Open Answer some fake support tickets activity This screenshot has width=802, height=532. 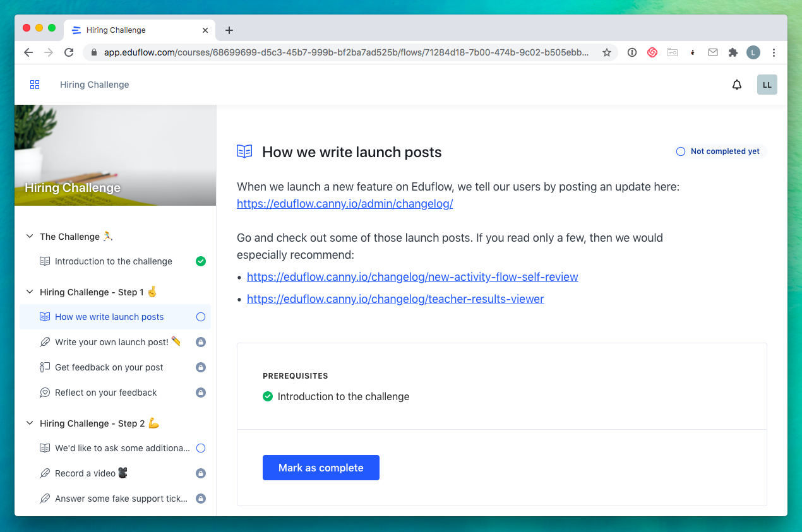click(x=115, y=499)
